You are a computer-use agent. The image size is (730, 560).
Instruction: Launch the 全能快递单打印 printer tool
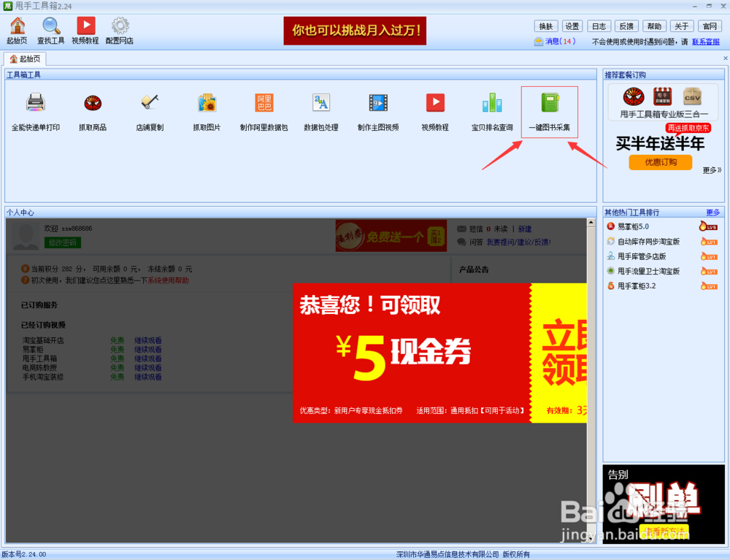[x=36, y=112]
